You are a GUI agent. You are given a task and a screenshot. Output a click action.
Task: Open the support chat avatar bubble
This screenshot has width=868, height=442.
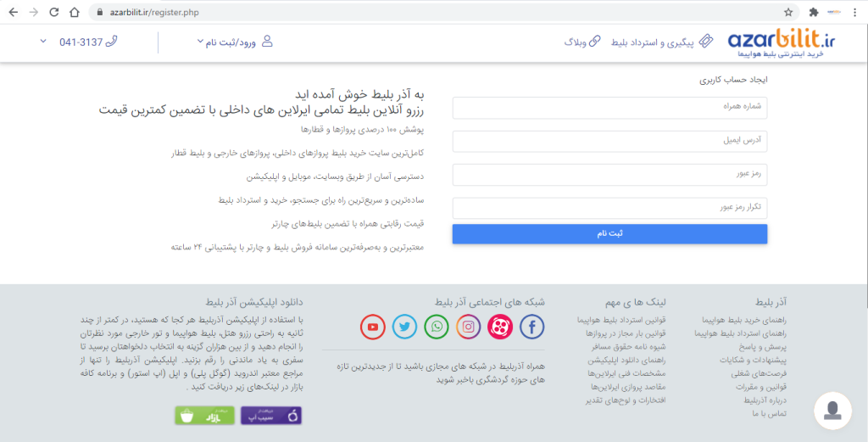[832, 411]
